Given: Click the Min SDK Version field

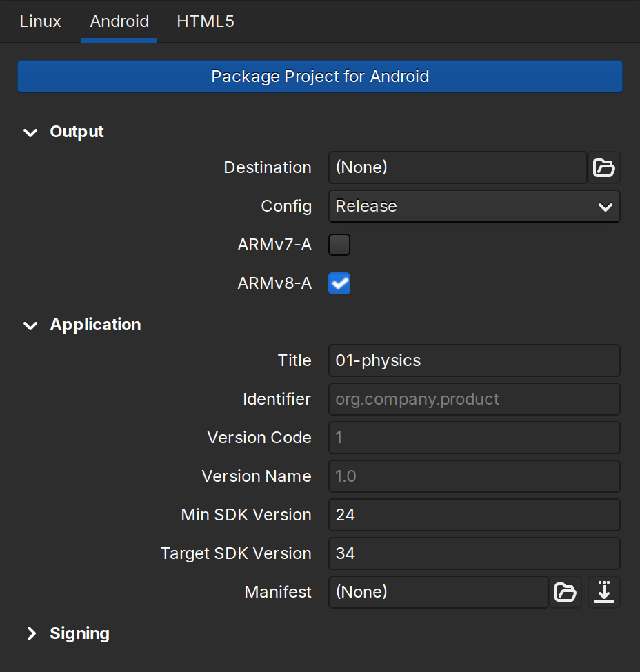Looking at the screenshot, I should click(474, 515).
